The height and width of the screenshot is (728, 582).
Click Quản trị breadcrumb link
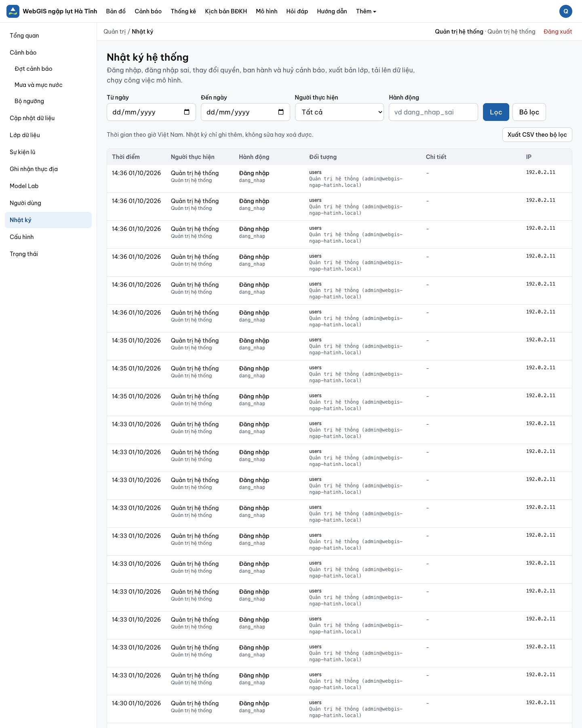pyautogui.click(x=115, y=32)
